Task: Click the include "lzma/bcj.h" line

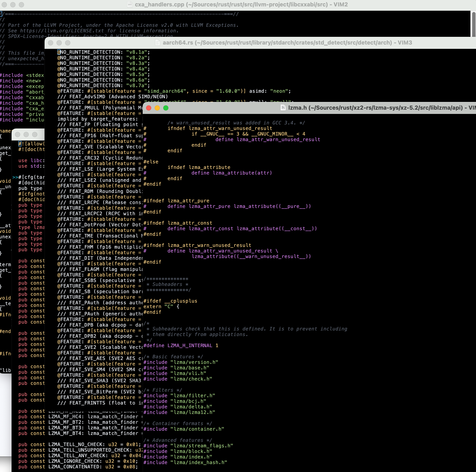Action: coord(175,401)
